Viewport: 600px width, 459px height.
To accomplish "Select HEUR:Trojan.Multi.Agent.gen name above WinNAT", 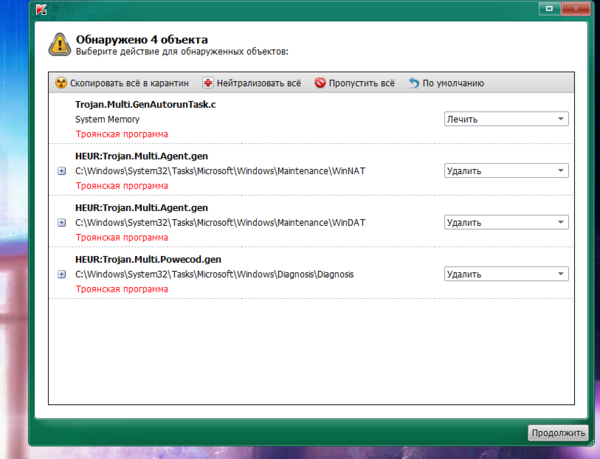I will (x=142, y=156).
